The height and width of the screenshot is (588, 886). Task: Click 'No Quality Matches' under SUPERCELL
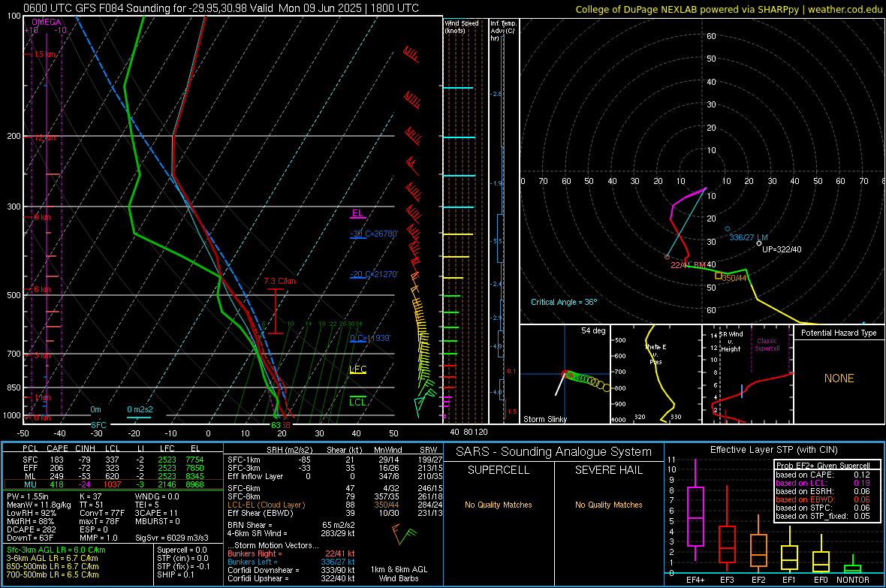(499, 505)
